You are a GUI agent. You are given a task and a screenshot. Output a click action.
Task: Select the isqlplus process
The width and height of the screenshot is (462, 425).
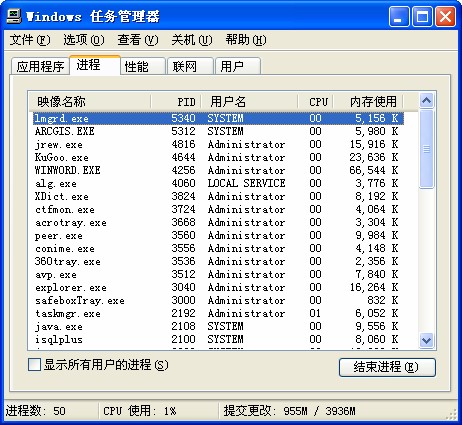coord(218,339)
